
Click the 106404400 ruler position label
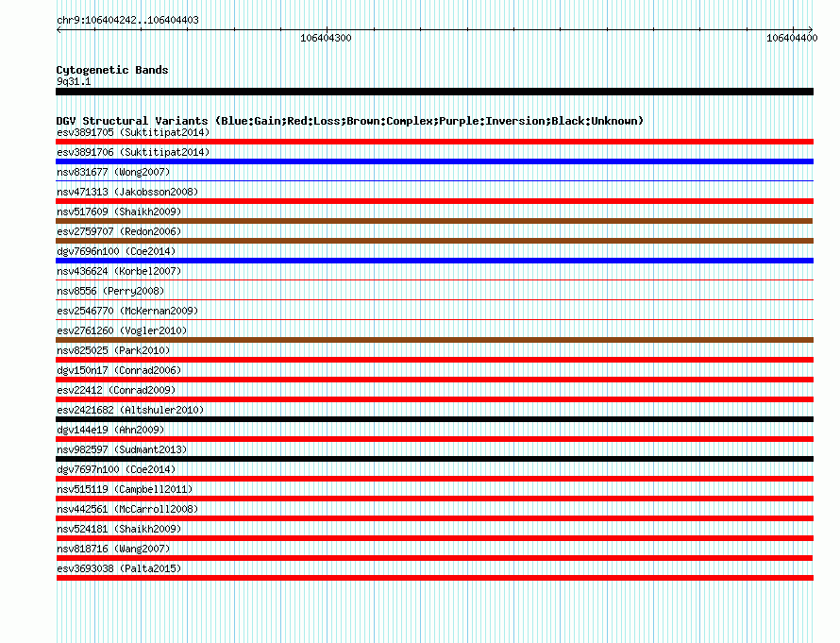[792, 38]
